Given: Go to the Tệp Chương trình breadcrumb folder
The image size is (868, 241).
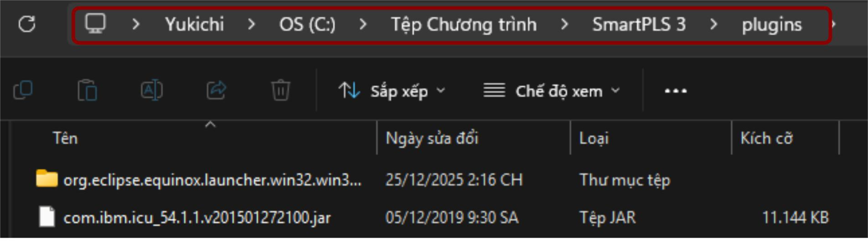Looking at the screenshot, I should (x=464, y=24).
